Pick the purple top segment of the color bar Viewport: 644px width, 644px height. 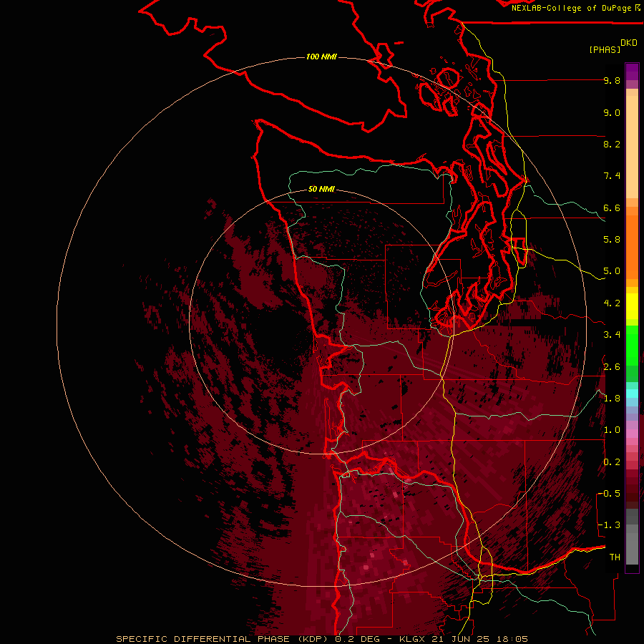point(632,72)
